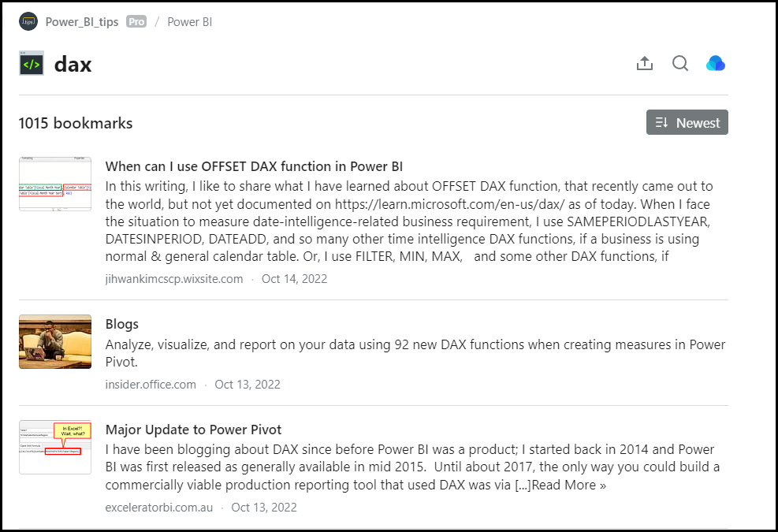778x532 pixels.
Task: Click the OFFSET DAX article thumbnail
Action: tap(55, 184)
